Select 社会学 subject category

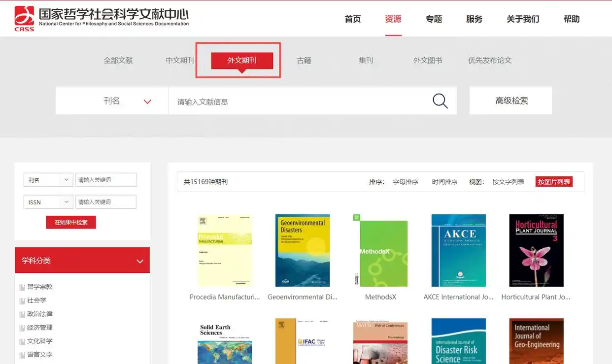coord(36,300)
